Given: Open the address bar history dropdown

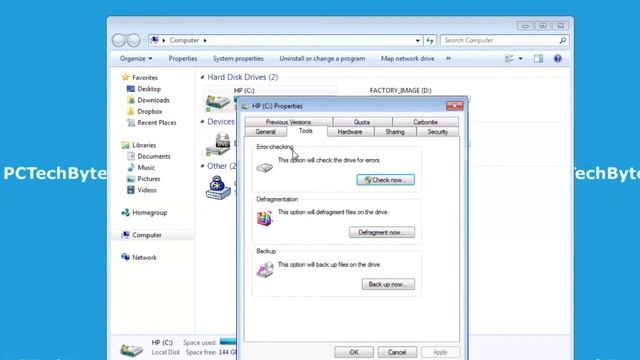Looking at the screenshot, I should tap(418, 40).
